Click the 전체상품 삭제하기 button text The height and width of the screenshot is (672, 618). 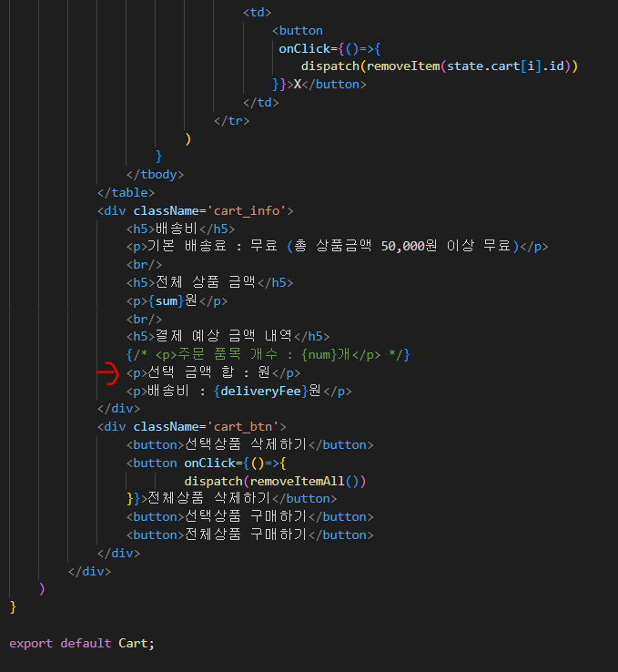point(209,498)
